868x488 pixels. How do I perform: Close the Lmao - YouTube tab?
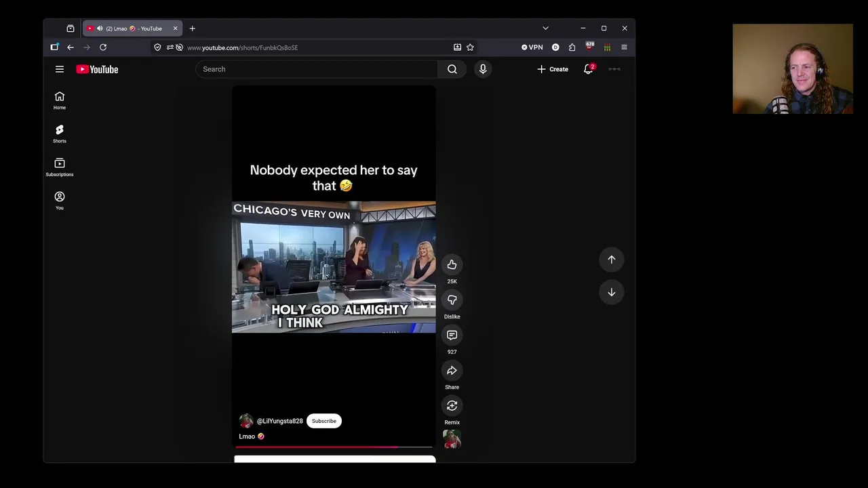(x=175, y=28)
